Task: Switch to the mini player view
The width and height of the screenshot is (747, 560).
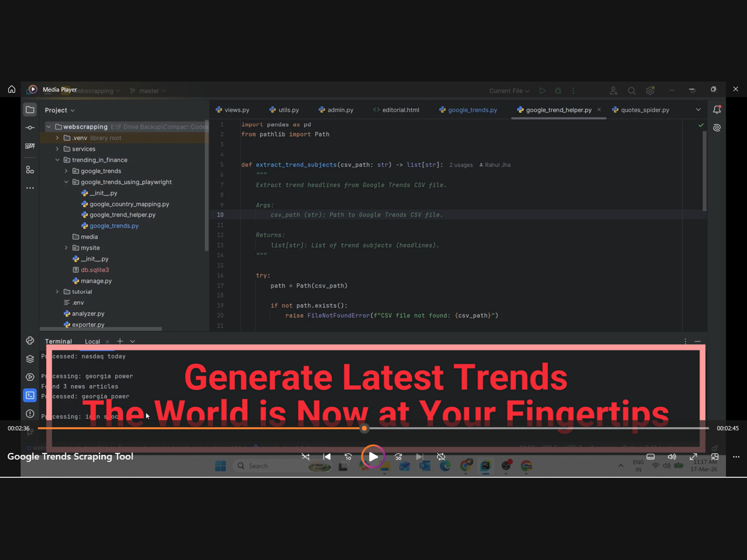Action: click(x=715, y=457)
